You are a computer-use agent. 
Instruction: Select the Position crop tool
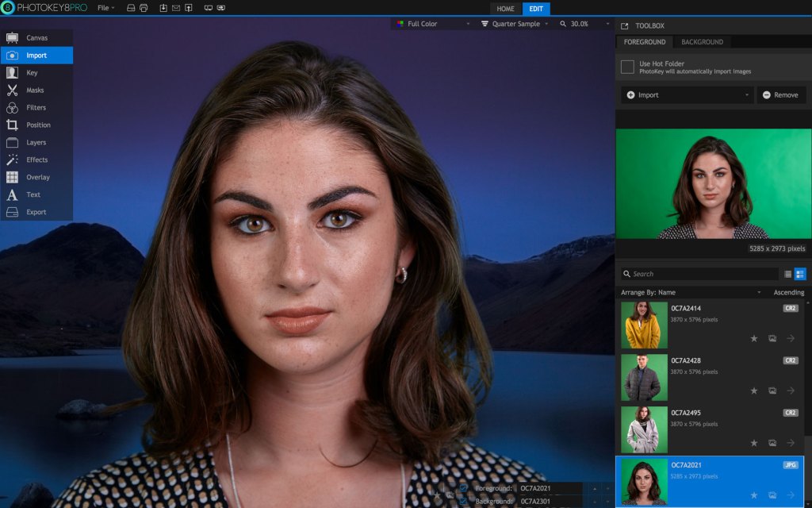tap(36, 125)
